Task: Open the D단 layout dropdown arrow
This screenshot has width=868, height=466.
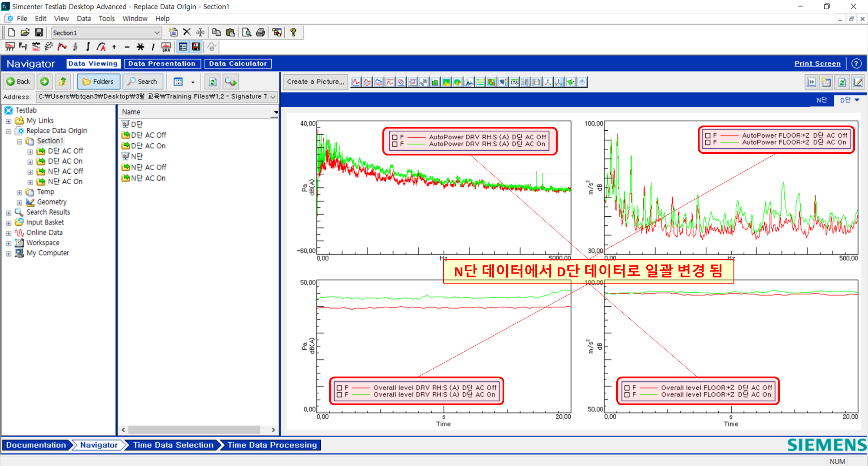Action: coord(857,100)
